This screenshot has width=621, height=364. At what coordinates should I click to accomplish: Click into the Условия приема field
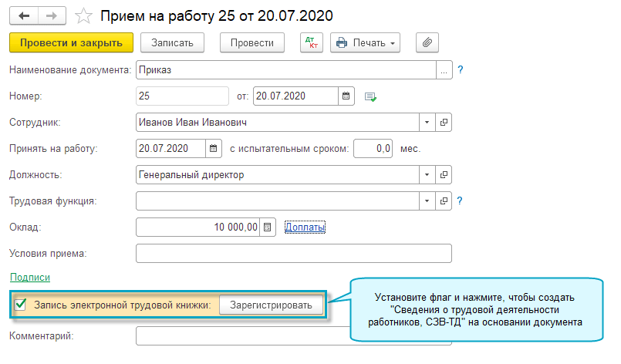[x=293, y=254]
